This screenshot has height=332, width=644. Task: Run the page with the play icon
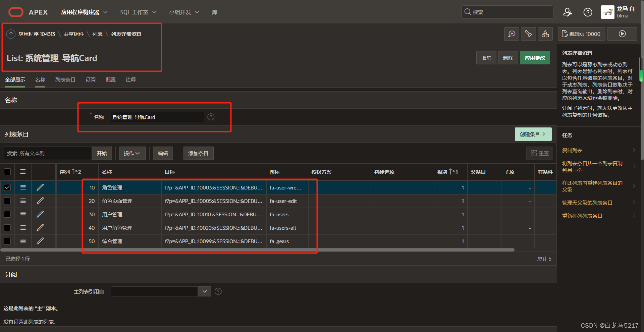click(x=622, y=34)
